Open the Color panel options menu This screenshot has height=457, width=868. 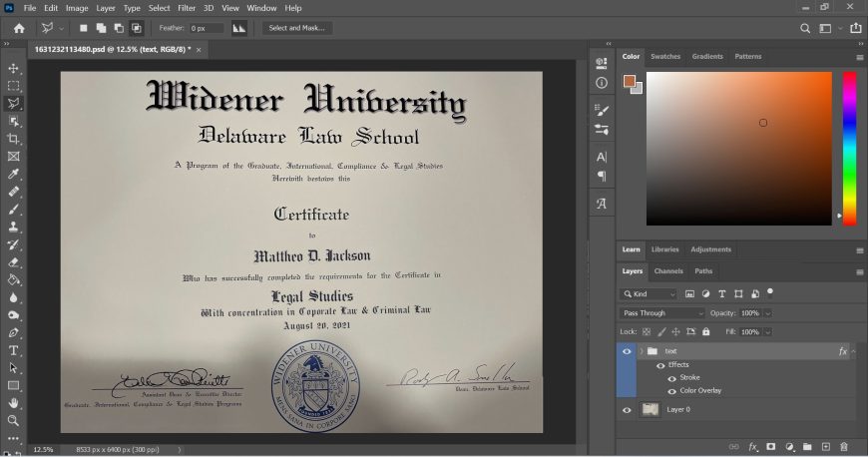pos(860,57)
